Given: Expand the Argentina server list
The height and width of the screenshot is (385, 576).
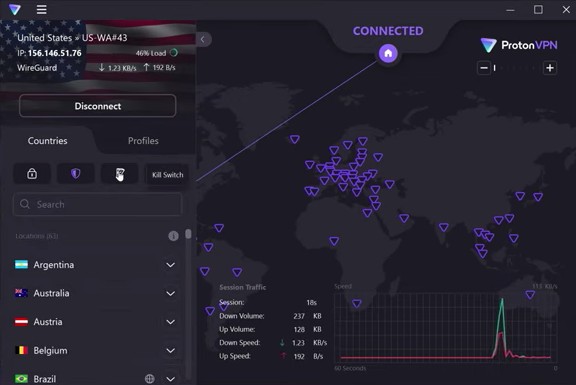Looking at the screenshot, I should click(170, 265).
